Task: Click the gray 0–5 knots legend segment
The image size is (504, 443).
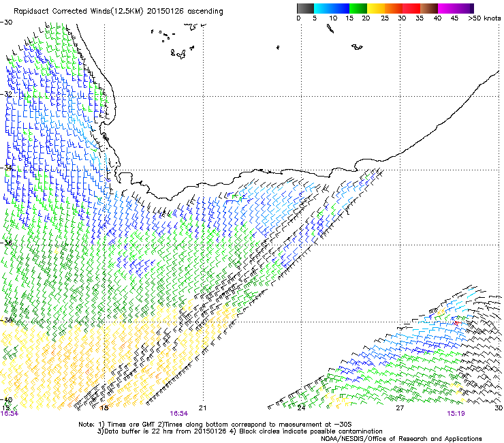Action: pyautogui.click(x=305, y=8)
